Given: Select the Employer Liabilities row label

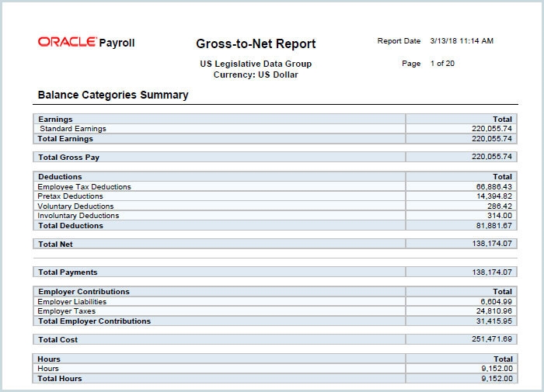Looking at the screenshot, I should point(72,301).
